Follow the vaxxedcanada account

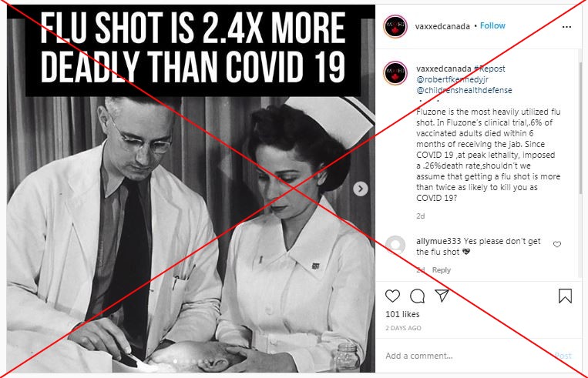click(492, 25)
